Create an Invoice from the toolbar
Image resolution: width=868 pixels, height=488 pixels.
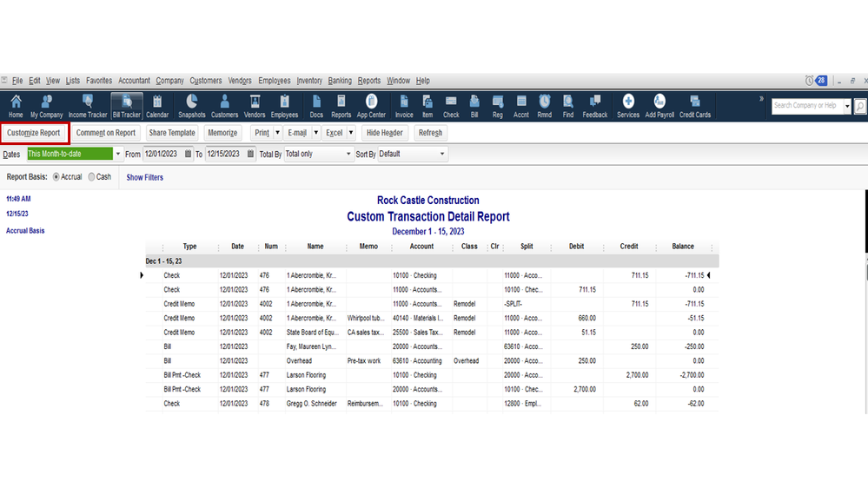[404, 106]
